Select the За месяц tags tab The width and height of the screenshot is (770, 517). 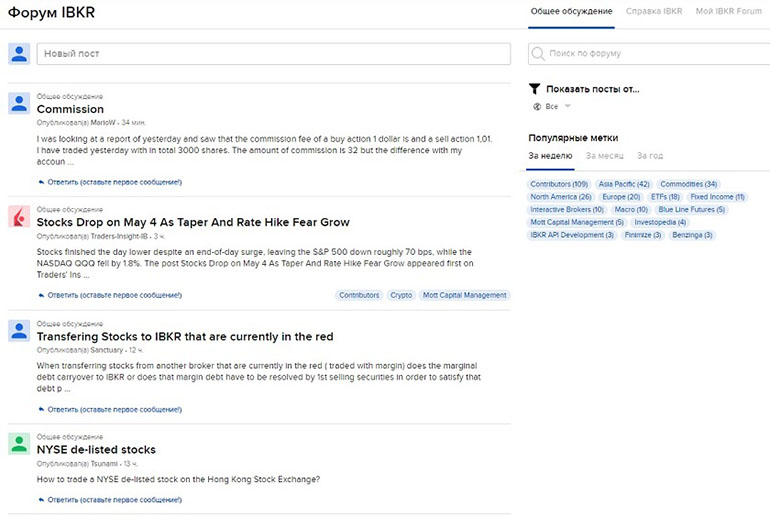click(605, 156)
